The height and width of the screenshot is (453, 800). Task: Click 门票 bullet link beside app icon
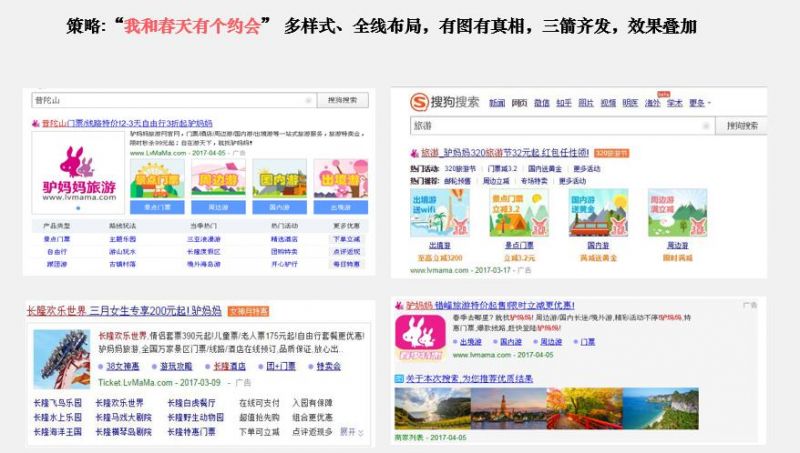(588, 342)
